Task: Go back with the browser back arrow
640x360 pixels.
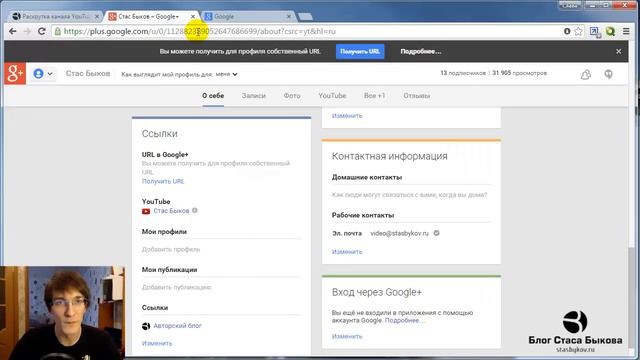Action: point(13,31)
